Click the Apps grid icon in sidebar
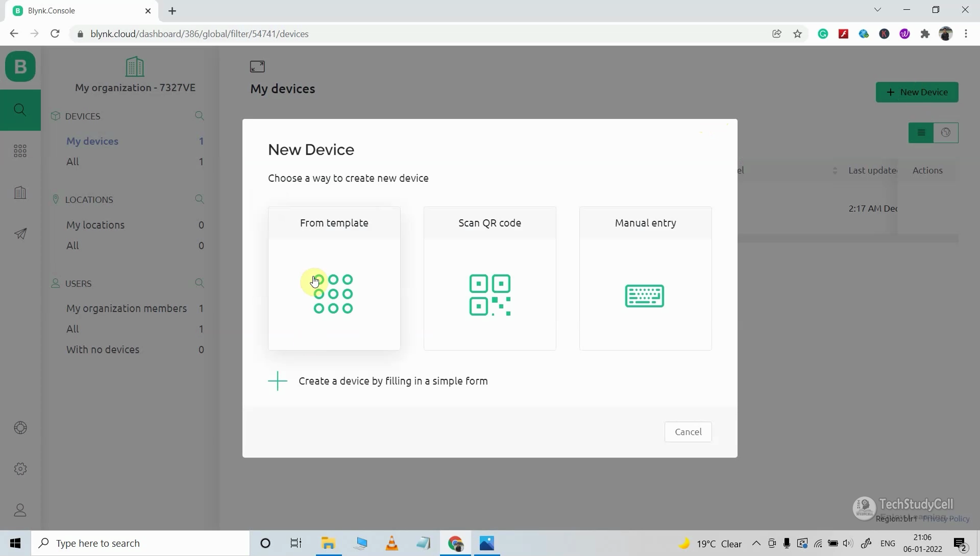 (x=19, y=150)
